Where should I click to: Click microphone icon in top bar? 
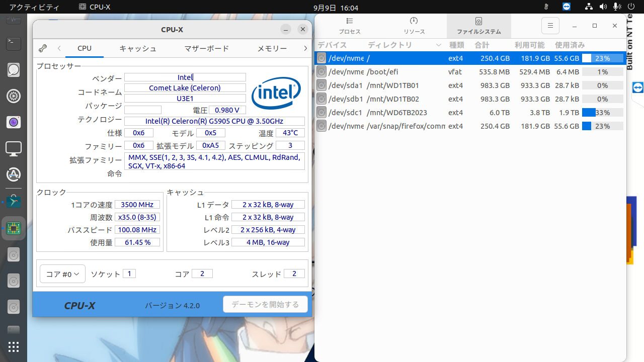616,7
